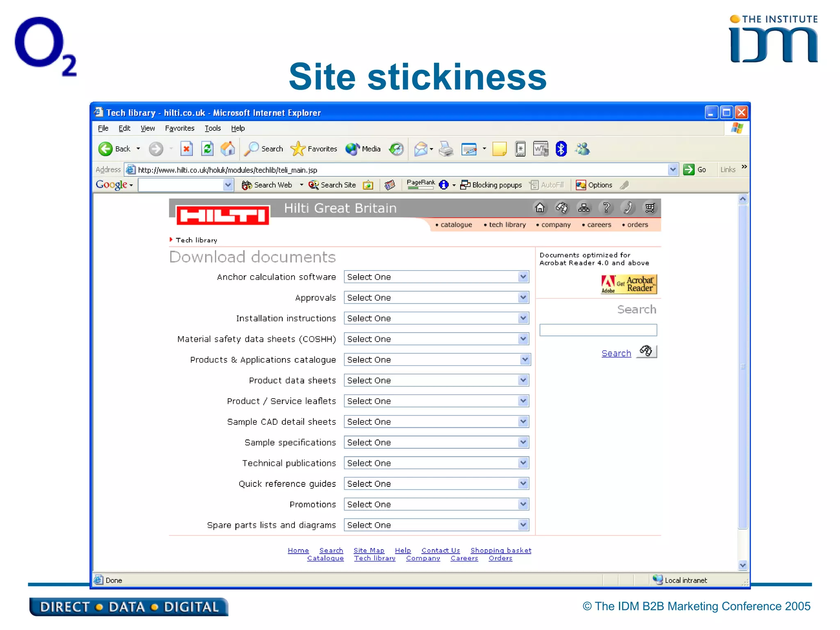
Task: Open the Favorites star panel
Action: 314,149
